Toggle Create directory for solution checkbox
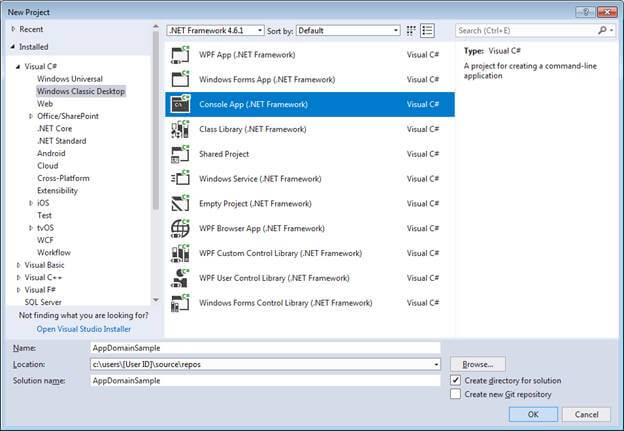 (x=456, y=380)
